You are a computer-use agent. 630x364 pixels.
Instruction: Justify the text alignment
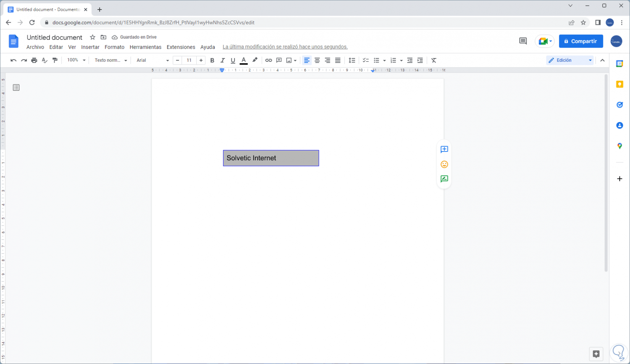click(338, 60)
